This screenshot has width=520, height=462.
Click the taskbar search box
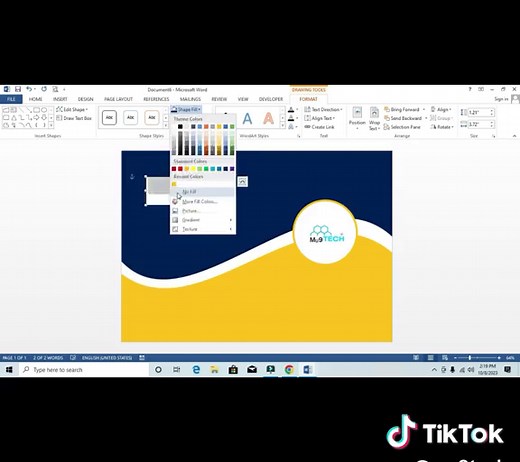(x=83, y=370)
